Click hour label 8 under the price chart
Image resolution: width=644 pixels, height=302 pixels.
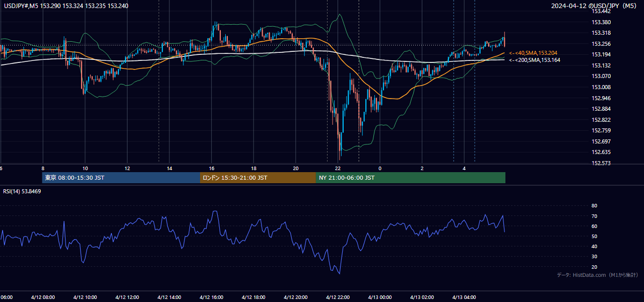[43, 169]
